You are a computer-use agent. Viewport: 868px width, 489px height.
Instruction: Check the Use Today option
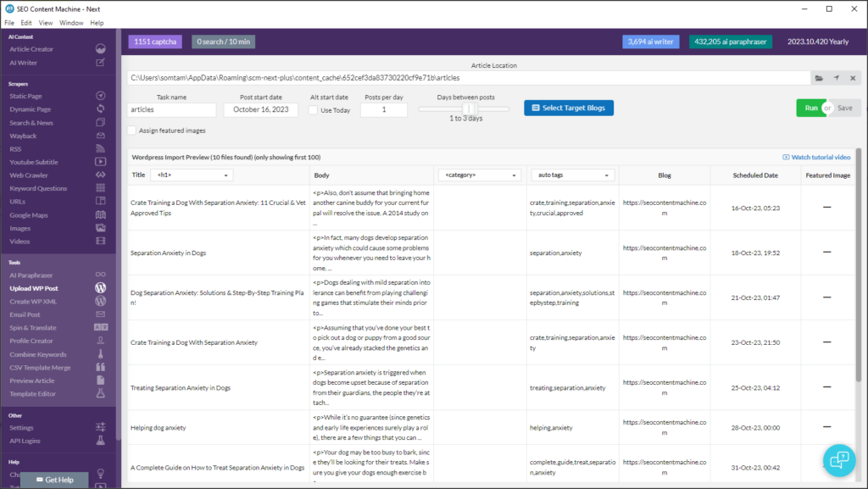[313, 110]
